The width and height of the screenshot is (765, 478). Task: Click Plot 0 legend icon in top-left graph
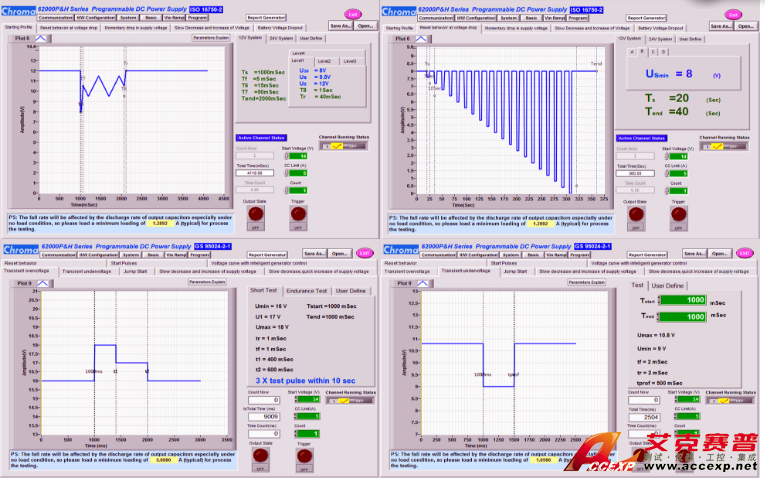tap(41, 37)
